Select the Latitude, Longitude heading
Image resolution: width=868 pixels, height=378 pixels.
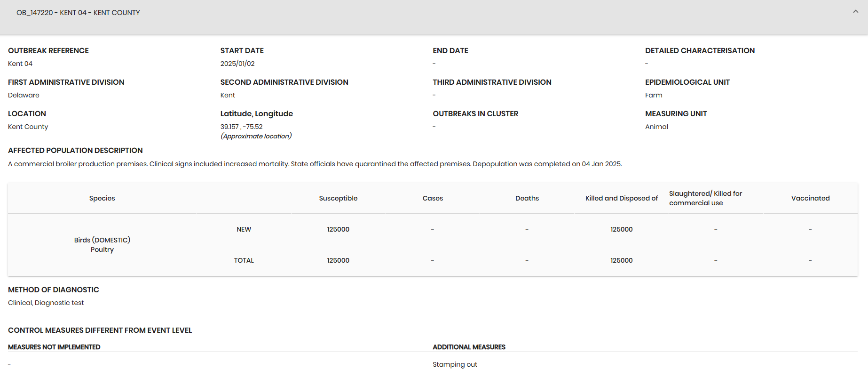pyautogui.click(x=256, y=113)
